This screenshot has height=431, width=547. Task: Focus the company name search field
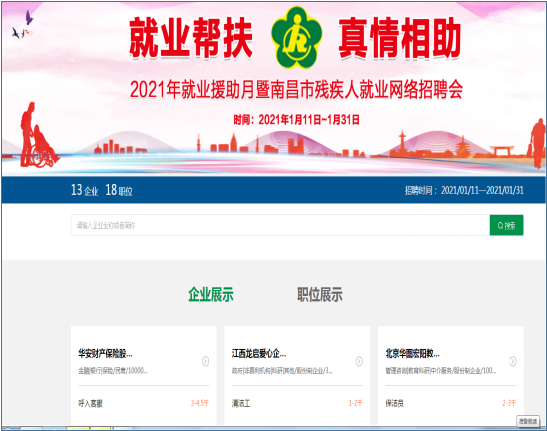(x=280, y=225)
